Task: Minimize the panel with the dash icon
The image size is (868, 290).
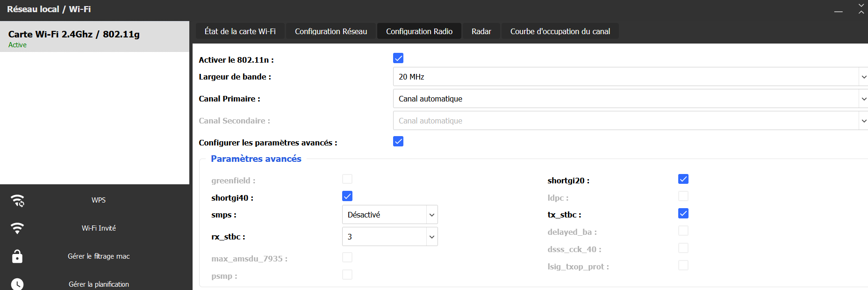Action: click(x=839, y=11)
